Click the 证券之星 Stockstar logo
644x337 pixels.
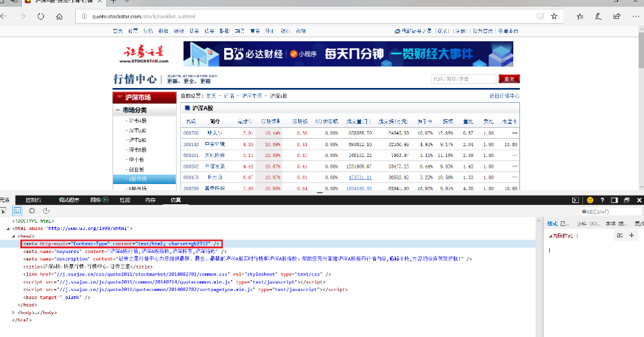point(144,55)
